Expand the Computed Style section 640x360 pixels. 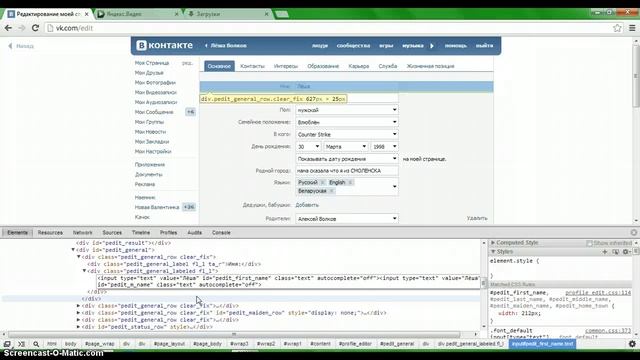[x=493, y=243]
